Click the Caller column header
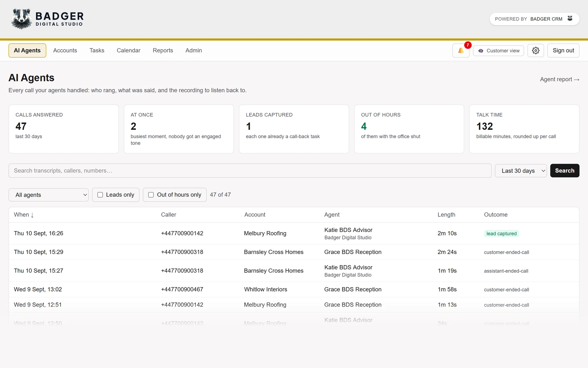This screenshot has width=588, height=368. pyautogui.click(x=168, y=215)
